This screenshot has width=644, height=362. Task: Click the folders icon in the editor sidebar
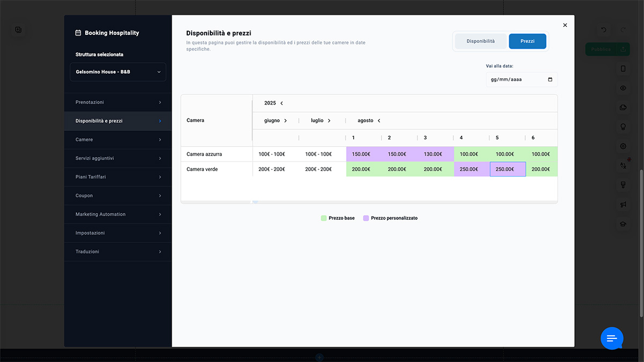(x=623, y=107)
